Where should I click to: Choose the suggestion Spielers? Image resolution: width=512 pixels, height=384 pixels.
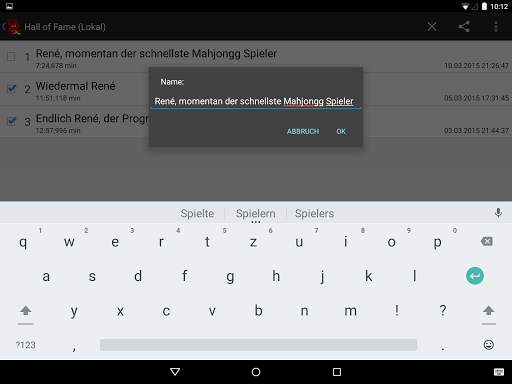coord(314,213)
